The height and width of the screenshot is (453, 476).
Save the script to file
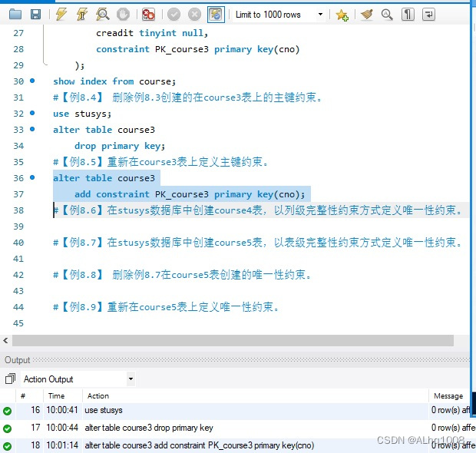[35, 15]
